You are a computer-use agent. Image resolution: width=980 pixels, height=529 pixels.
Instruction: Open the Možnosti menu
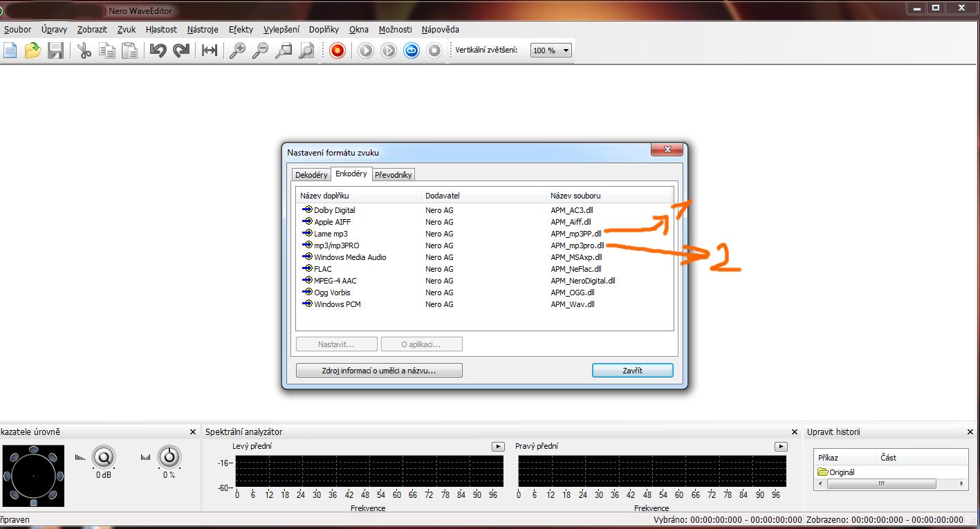click(x=396, y=30)
